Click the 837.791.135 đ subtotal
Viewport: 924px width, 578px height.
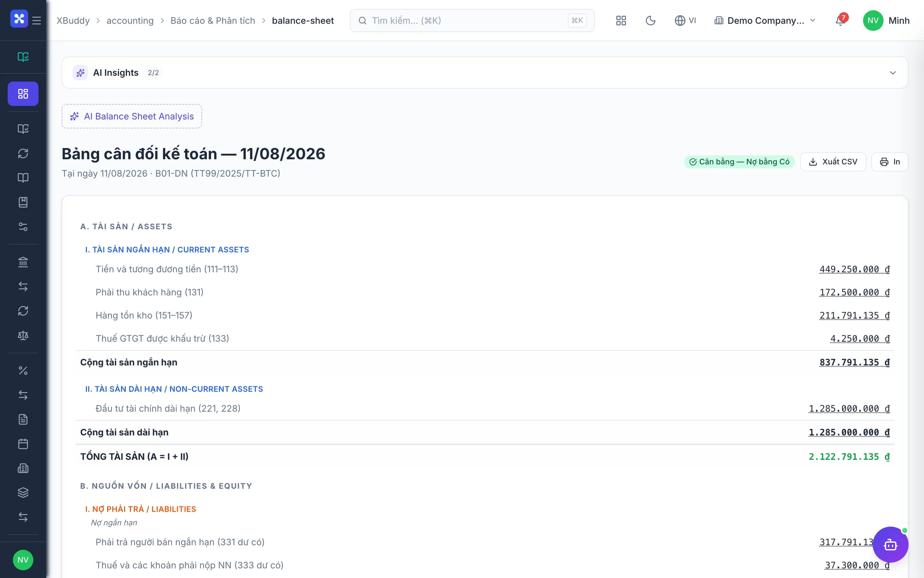pyautogui.click(x=854, y=363)
